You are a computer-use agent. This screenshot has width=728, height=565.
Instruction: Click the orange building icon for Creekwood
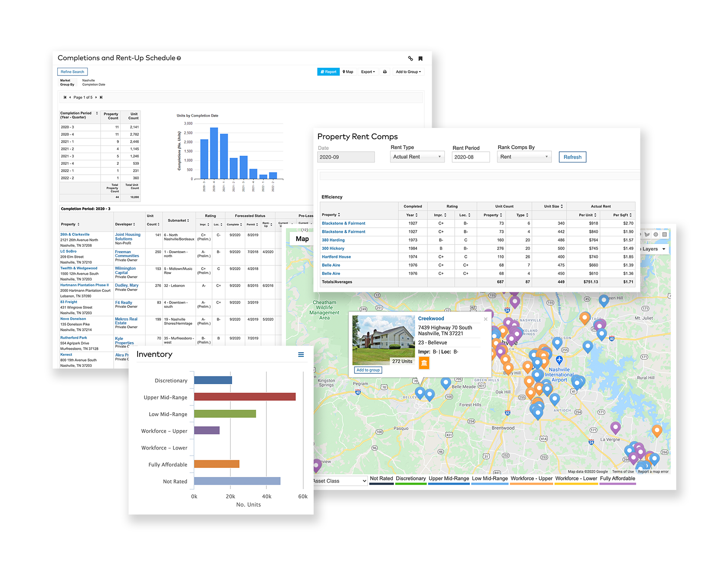pos(424,363)
